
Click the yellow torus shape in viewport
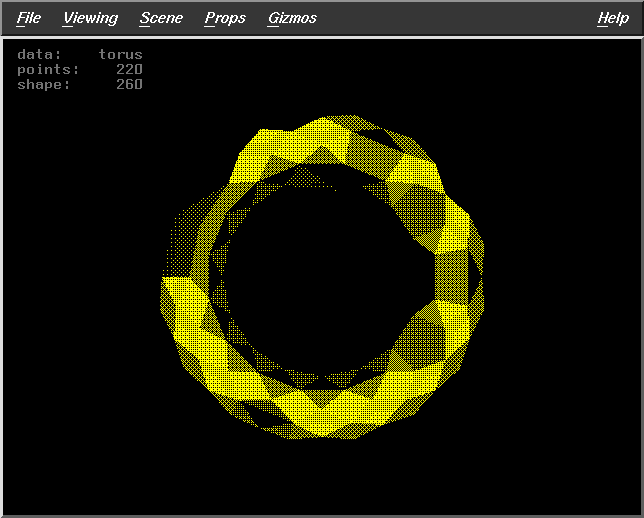point(322,277)
